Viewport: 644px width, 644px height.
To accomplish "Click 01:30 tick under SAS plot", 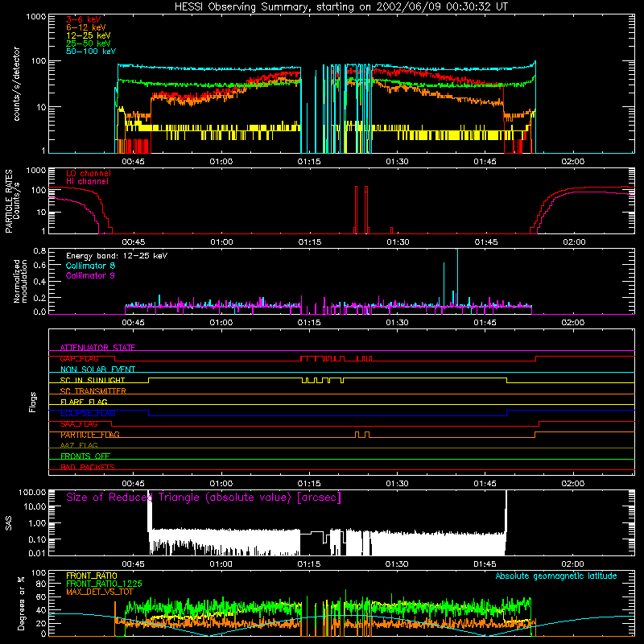I will click(x=397, y=564).
